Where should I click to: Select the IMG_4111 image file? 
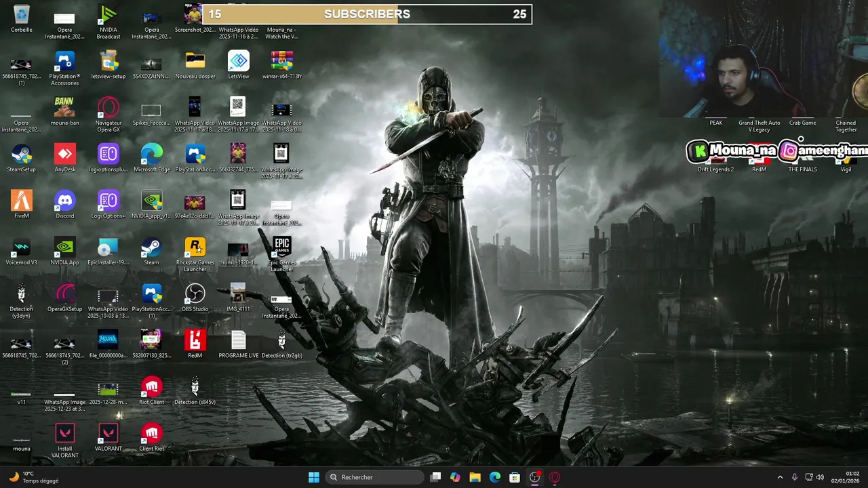point(238,298)
